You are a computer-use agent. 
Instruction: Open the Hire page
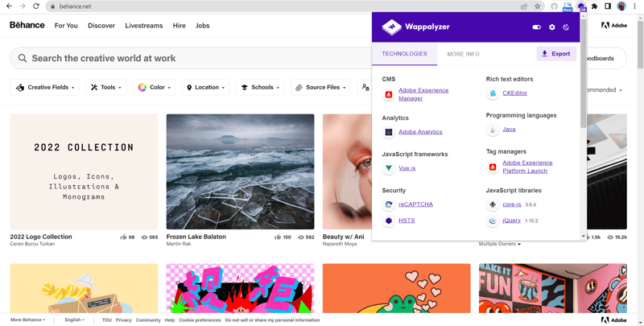point(179,26)
